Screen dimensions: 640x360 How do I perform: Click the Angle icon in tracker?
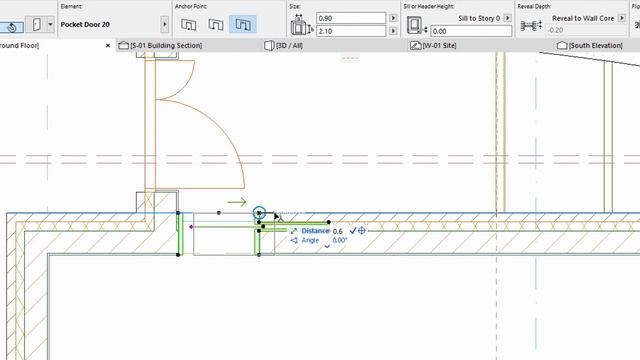[x=294, y=240]
